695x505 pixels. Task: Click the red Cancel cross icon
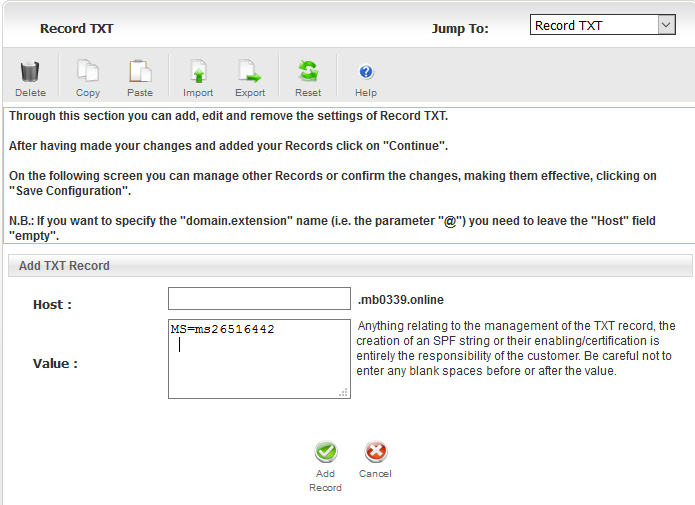pyautogui.click(x=375, y=451)
